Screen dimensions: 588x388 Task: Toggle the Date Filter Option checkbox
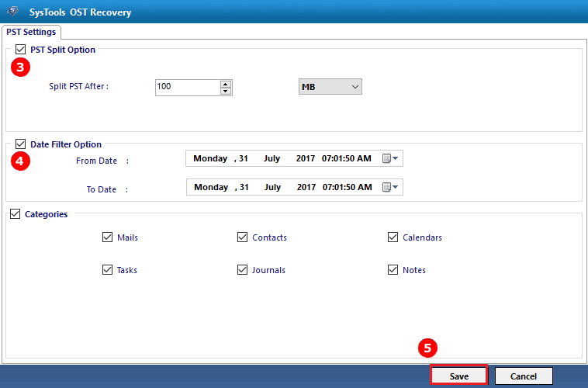[21, 144]
